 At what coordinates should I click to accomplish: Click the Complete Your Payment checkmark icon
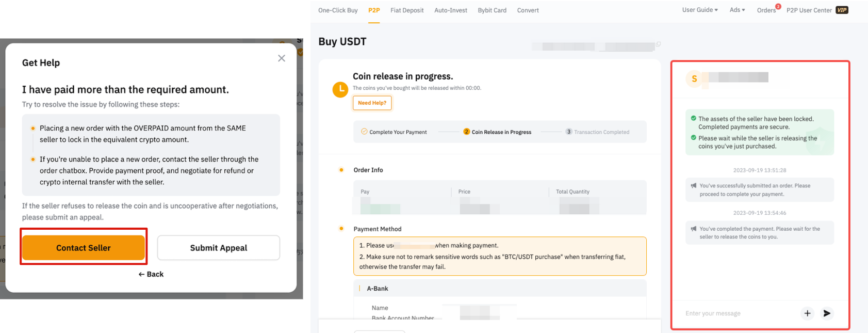point(364,132)
